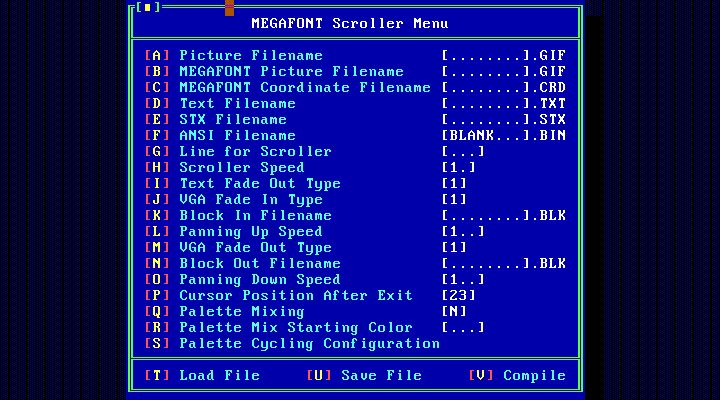The image size is (720, 400).
Task: Open [R] Palette Mix Starting Color
Action: [279, 327]
